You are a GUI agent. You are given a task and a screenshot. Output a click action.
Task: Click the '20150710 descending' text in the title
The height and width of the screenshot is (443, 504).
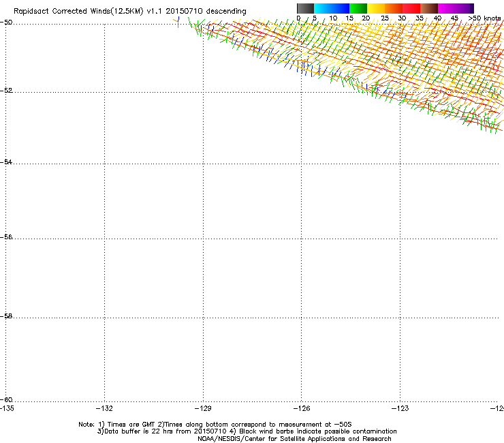206,12
